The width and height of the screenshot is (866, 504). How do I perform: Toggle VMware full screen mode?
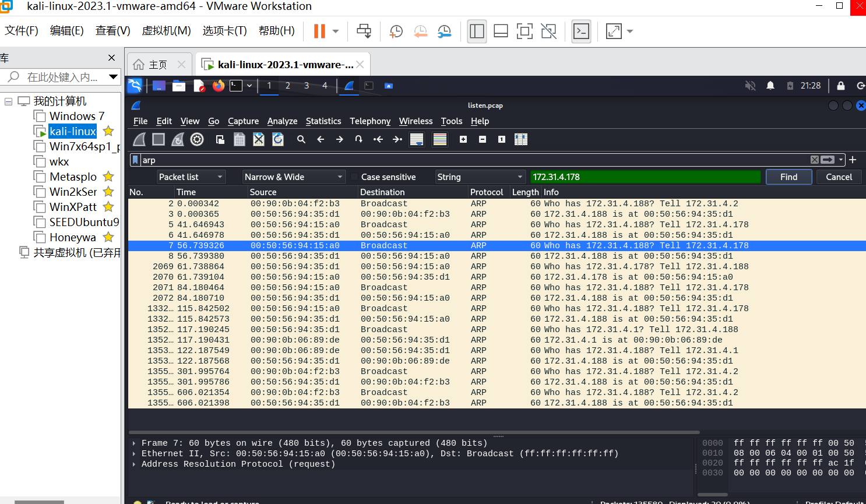pyautogui.click(x=524, y=31)
